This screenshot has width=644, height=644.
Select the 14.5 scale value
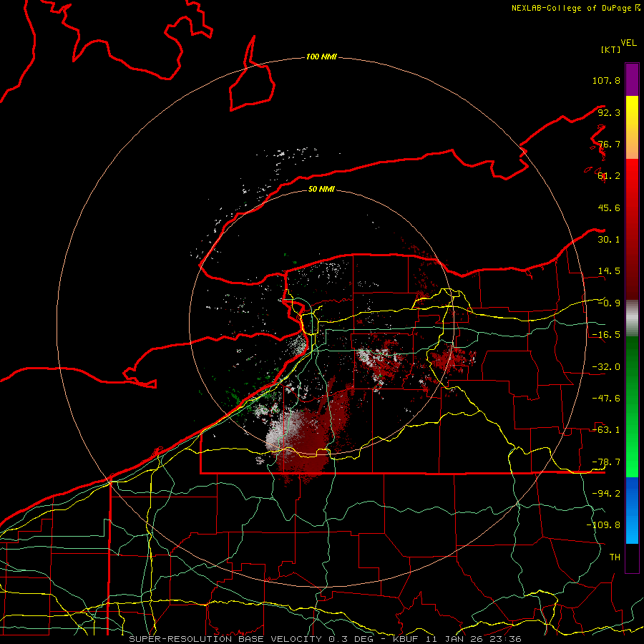tap(609, 271)
